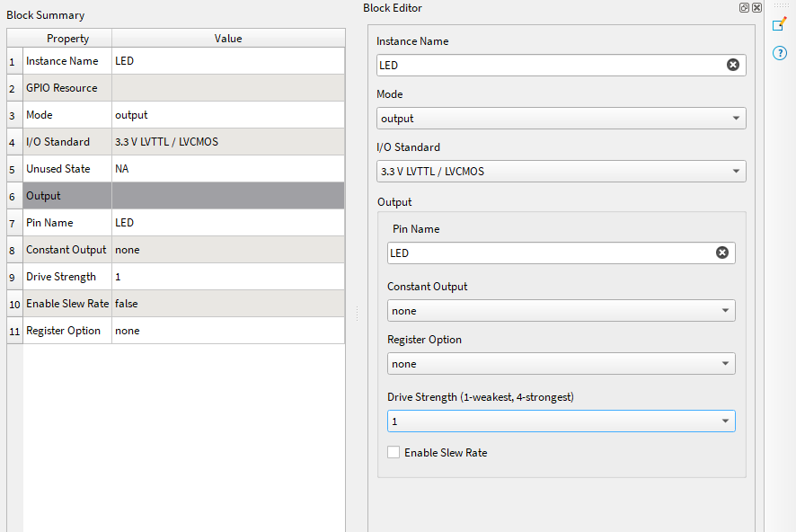Float the Block Editor panel
The image size is (796, 532).
coord(745,7)
